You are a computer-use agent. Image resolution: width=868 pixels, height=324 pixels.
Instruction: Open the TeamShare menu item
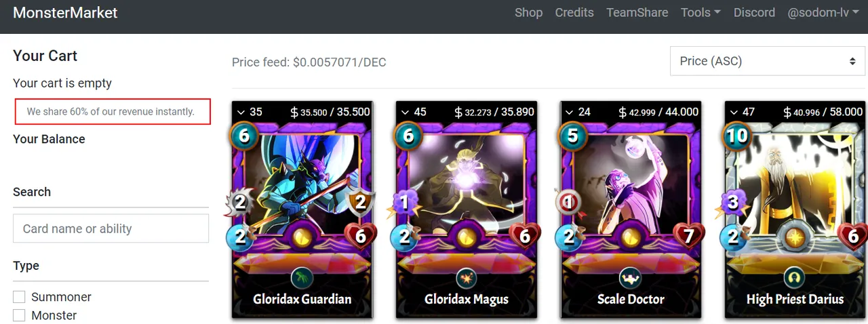click(637, 12)
